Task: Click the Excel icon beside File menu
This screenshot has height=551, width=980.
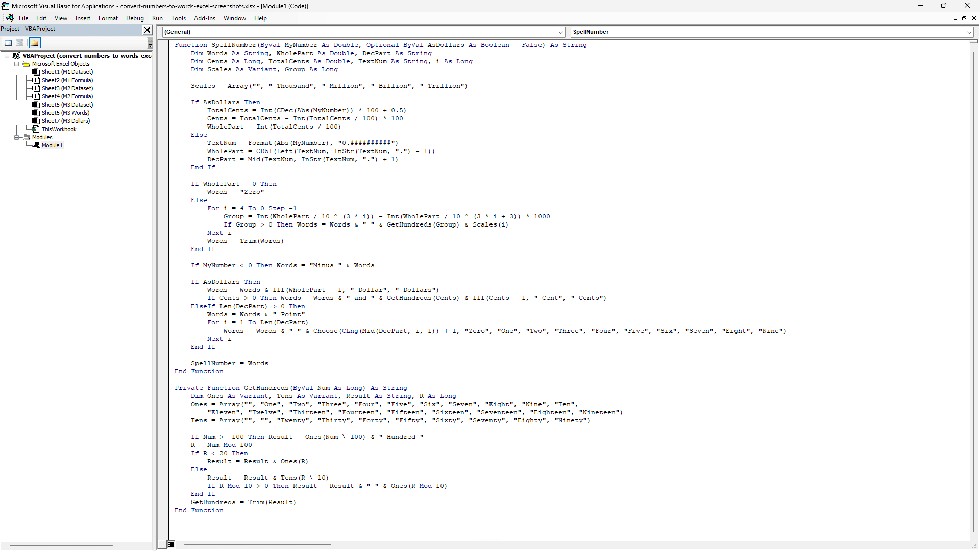Action: (10, 18)
